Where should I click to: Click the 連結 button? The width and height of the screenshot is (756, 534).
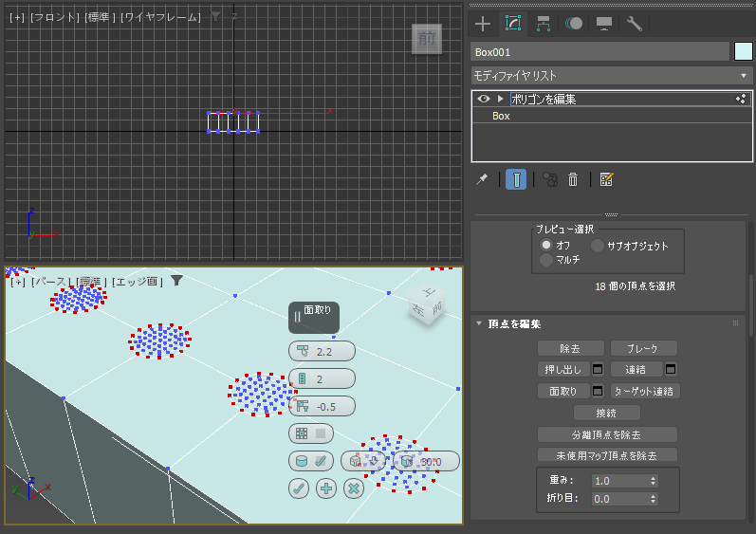point(636,369)
